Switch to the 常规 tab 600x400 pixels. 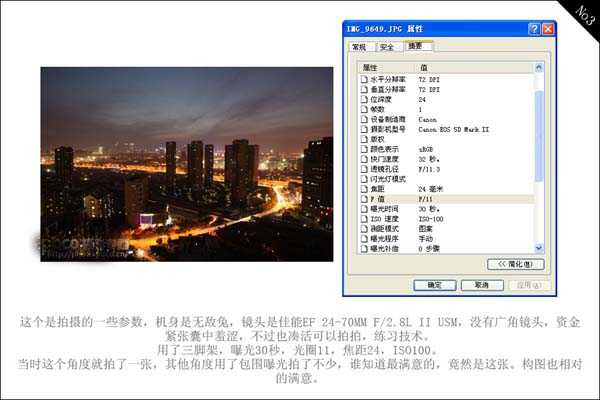(358, 47)
